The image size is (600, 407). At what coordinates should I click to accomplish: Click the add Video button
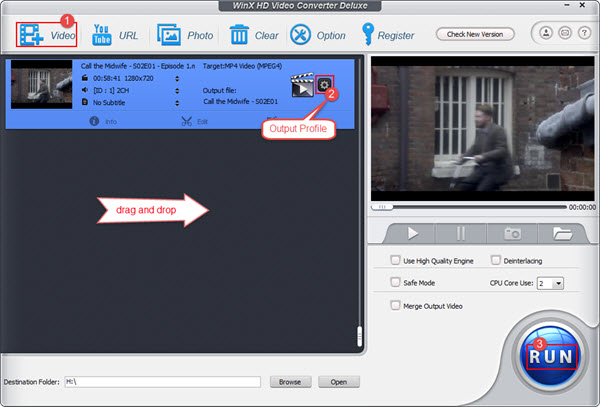point(47,35)
